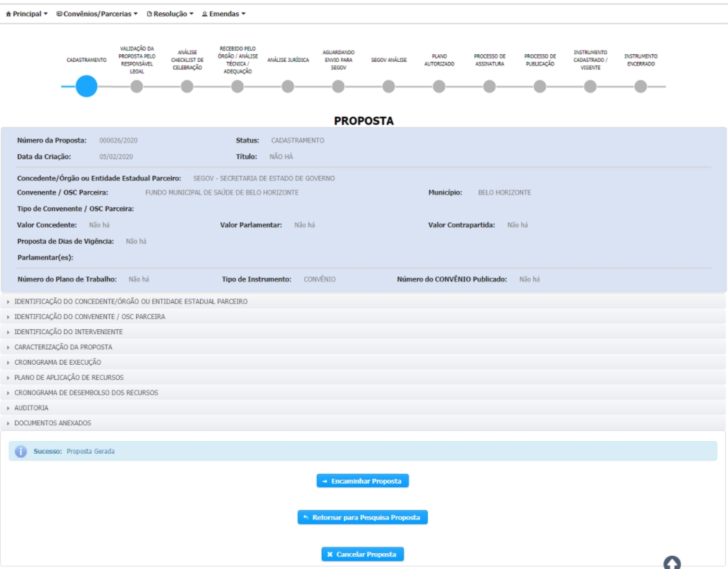The image size is (728, 569).
Task: Open the Principal menu
Action: pos(27,14)
